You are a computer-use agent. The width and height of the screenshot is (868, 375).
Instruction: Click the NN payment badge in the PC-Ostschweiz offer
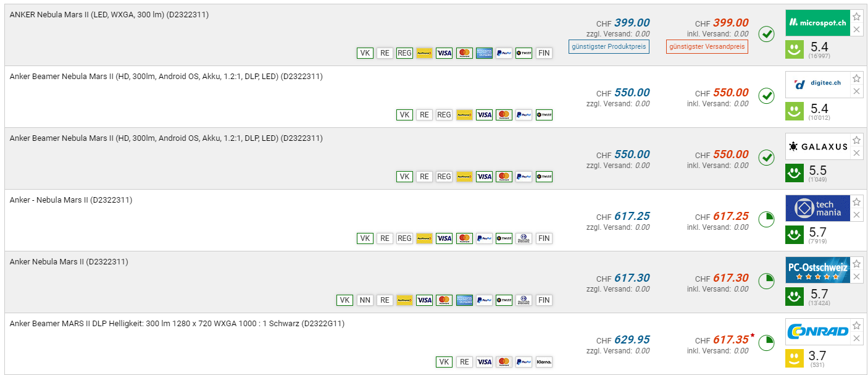tap(365, 300)
